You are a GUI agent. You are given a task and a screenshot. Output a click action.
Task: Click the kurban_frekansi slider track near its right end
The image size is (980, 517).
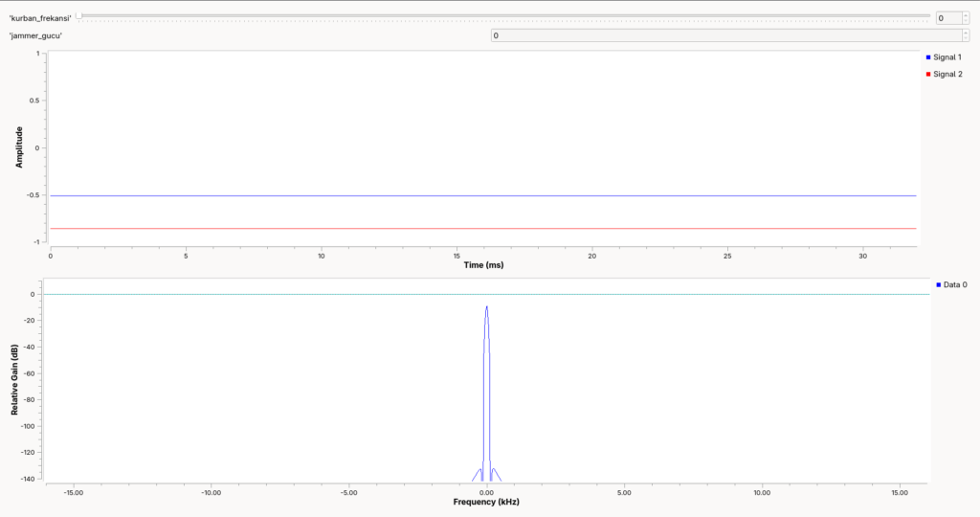tap(919, 15)
